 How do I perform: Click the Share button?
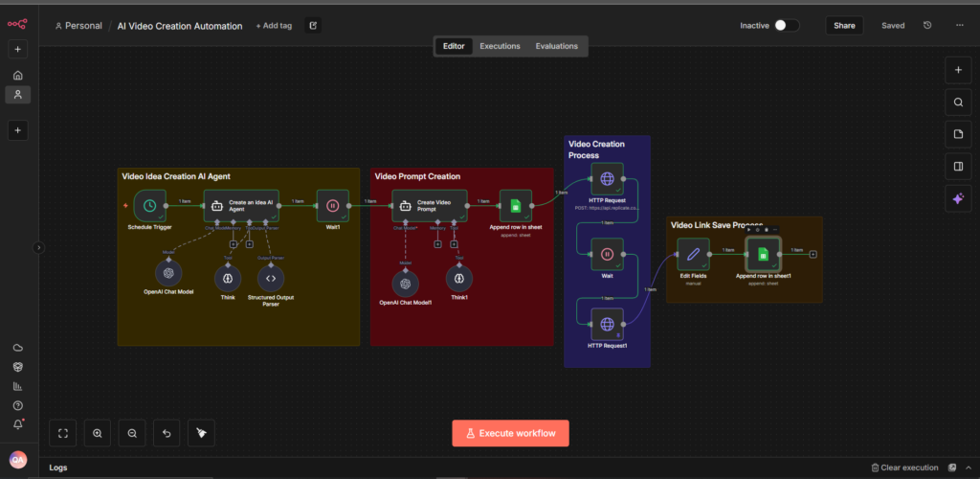coord(844,26)
